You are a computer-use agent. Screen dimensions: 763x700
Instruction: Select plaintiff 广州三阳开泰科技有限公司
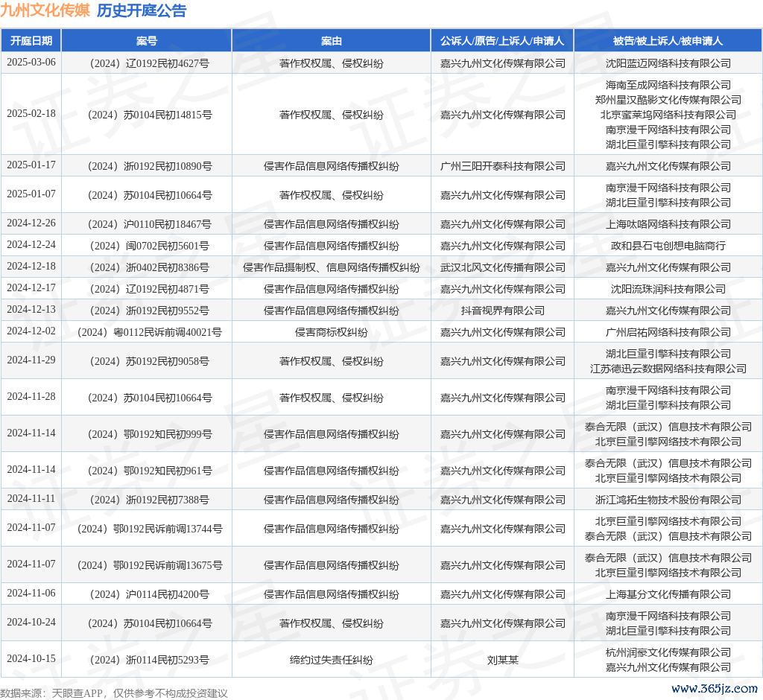[503, 166]
